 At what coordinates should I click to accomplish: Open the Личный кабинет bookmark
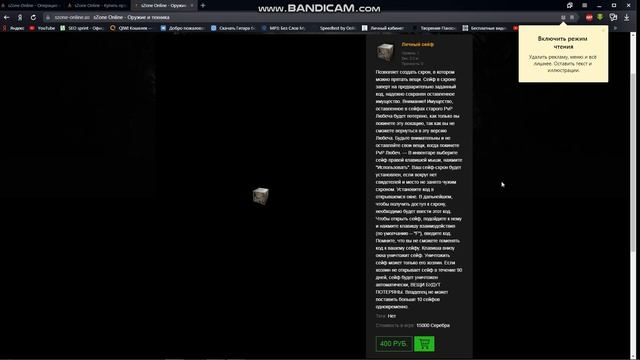click(x=383, y=28)
